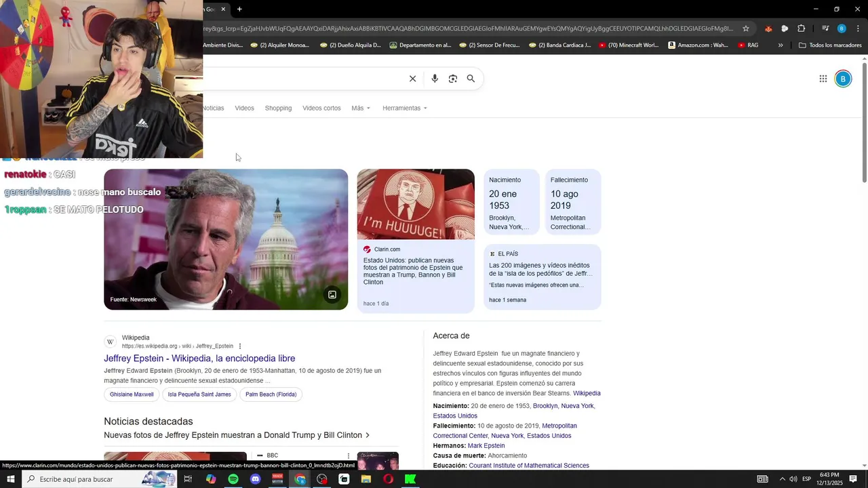The width and height of the screenshot is (868, 488).
Task: Open the Wikipedia source link in Acerca de
Action: [587, 393]
